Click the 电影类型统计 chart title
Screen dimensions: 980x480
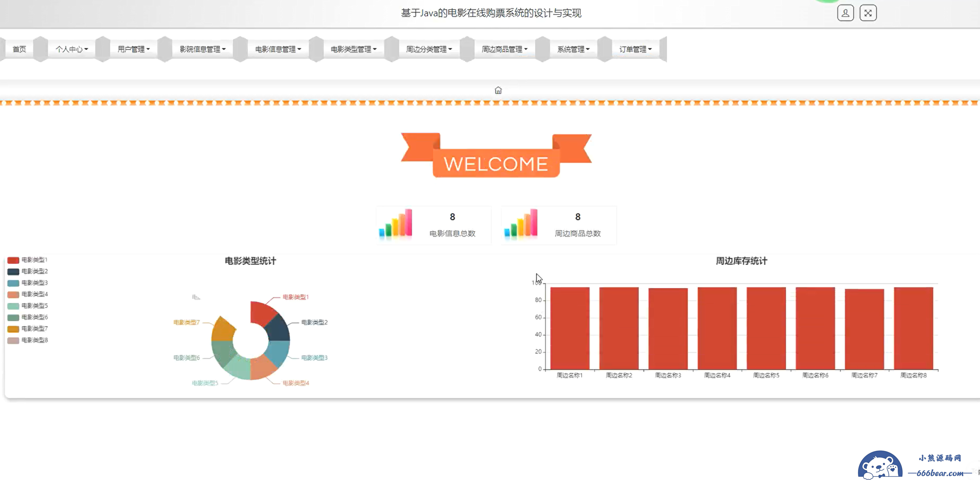[250, 261]
